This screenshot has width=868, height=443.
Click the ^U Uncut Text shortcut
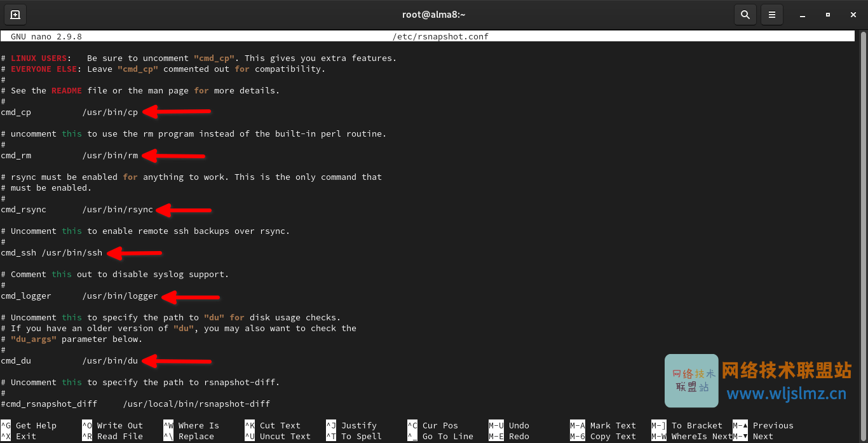(278, 437)
